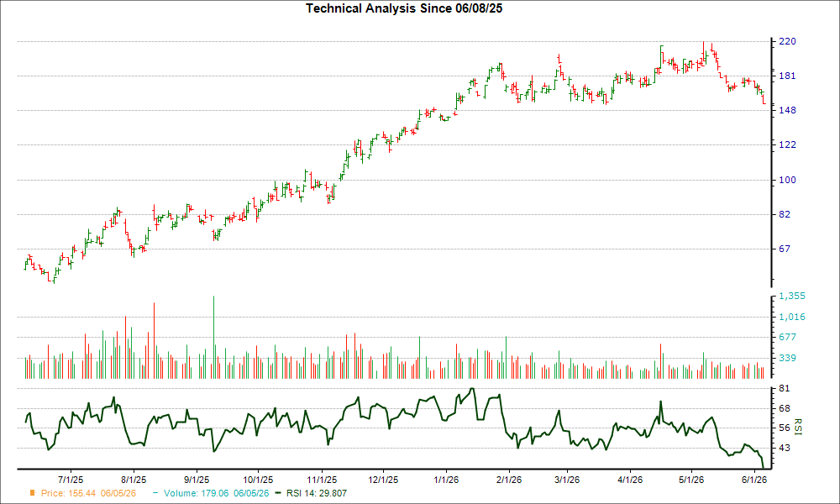The image size is (840, 504).
Task: Click the 1,016 volume axis label
Action: [x=792, y=317]
